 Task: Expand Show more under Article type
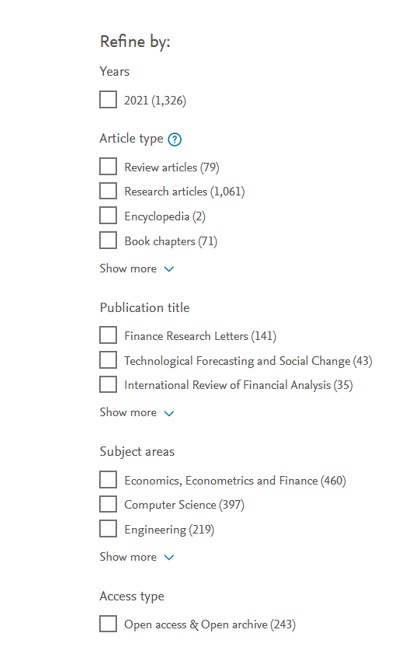pyautogui.click(x=137, y=268)
